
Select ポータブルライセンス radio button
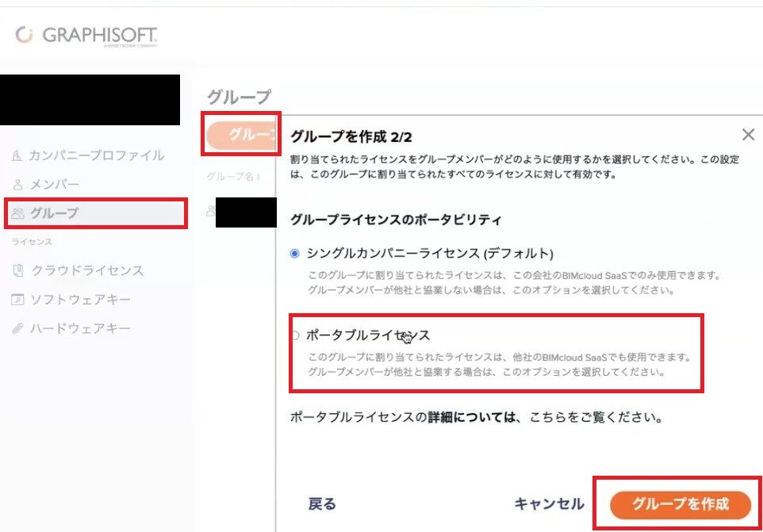point(295,335)
